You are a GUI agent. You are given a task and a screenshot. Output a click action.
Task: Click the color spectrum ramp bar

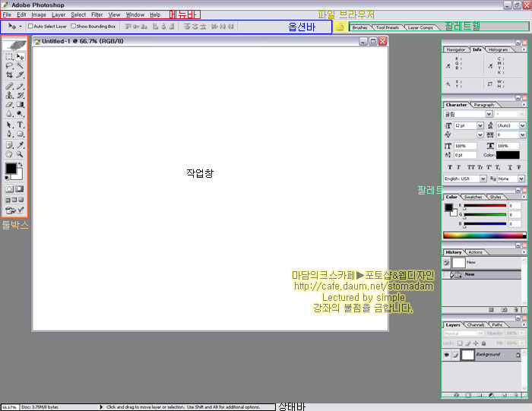pos(485,235)
